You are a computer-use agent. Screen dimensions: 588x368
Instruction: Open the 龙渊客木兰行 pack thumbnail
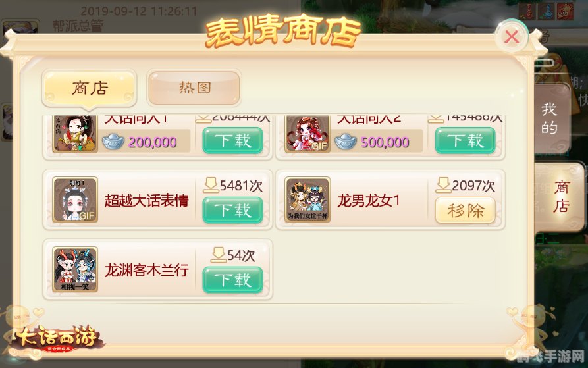click(x=75, y=269)
